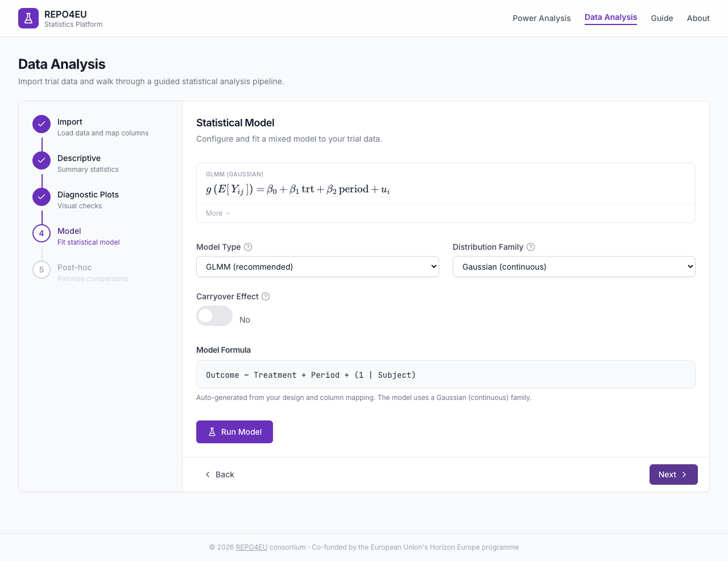Expand the More section under formula
728x561 pixels.
(x=218, y=213)
